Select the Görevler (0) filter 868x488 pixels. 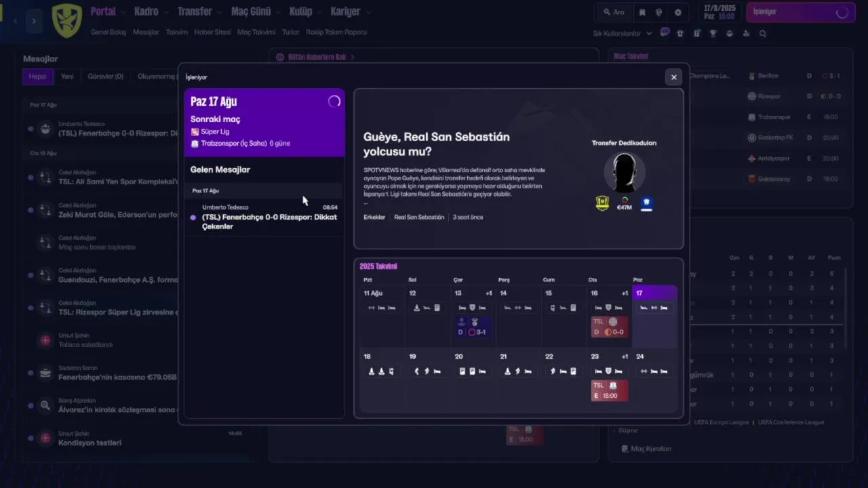(x=106, y=77)
